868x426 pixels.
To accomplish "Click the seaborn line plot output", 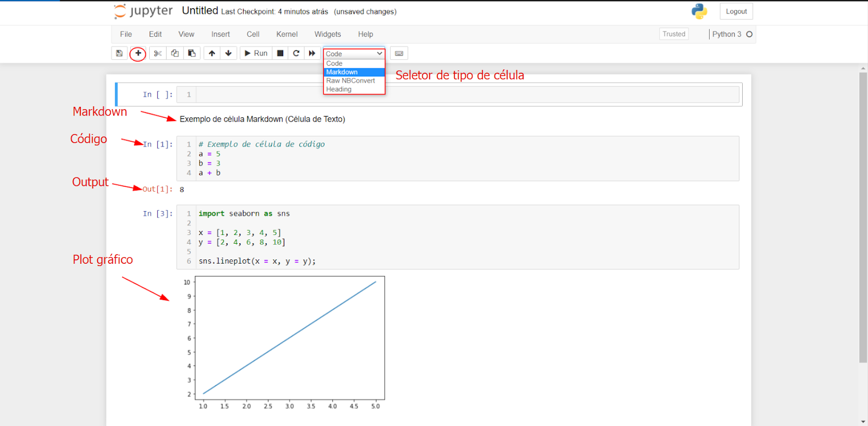I will pyautogui.click(x=284, y=343).
